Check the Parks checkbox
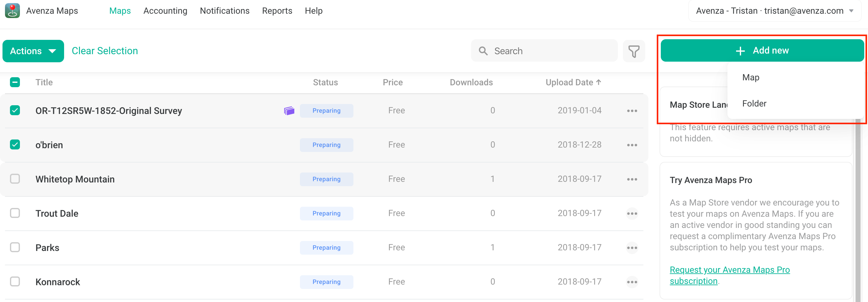Viewport: 868px width, 302px height. tap(15, 248)
